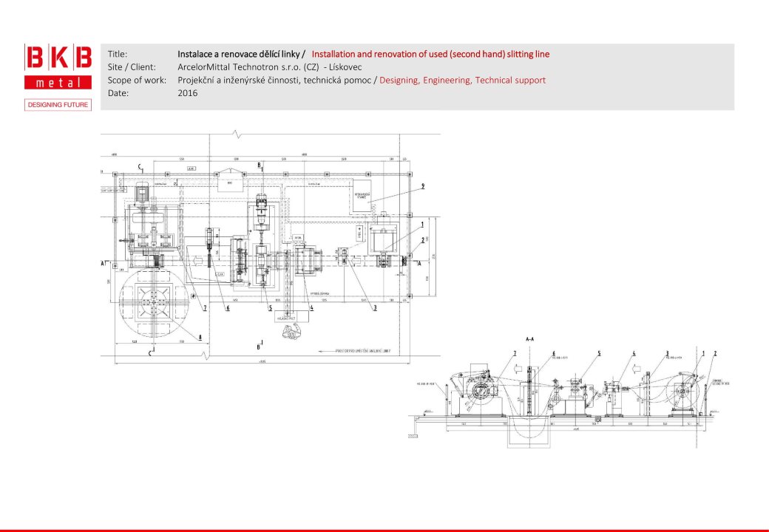Click the recoiler drum in section A-A
The height and width of the screenshot is (532, 769).
pyautogui.click(x=477, y=392)
